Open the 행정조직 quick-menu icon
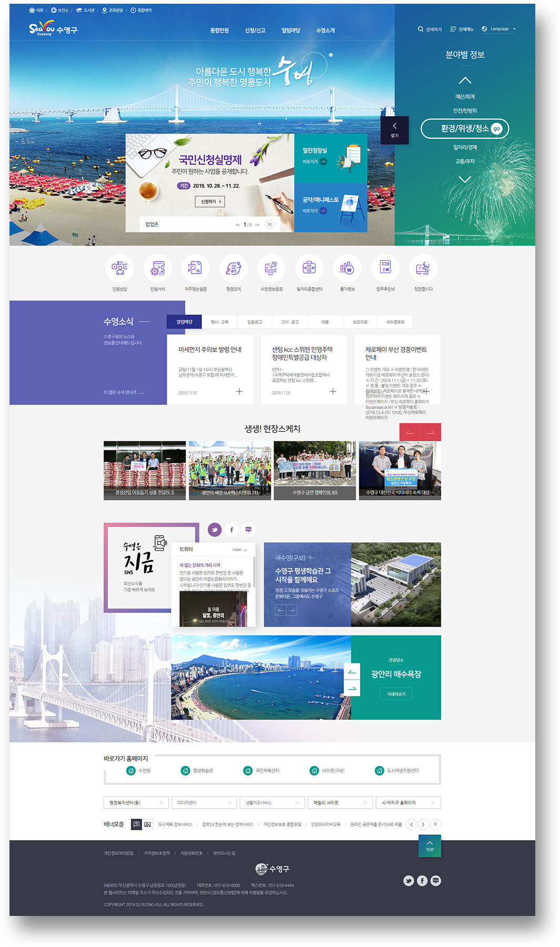This screenshot has width=560, height=947. point(233,268)
